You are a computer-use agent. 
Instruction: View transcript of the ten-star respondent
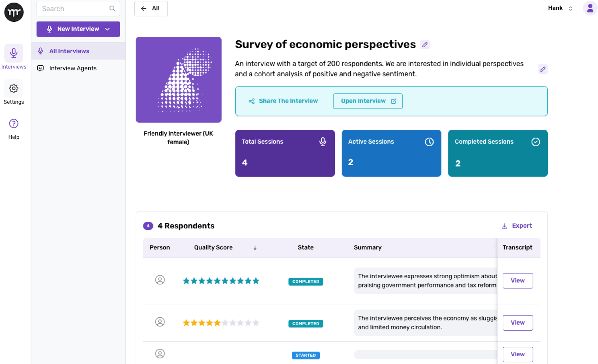pos(517,281)
